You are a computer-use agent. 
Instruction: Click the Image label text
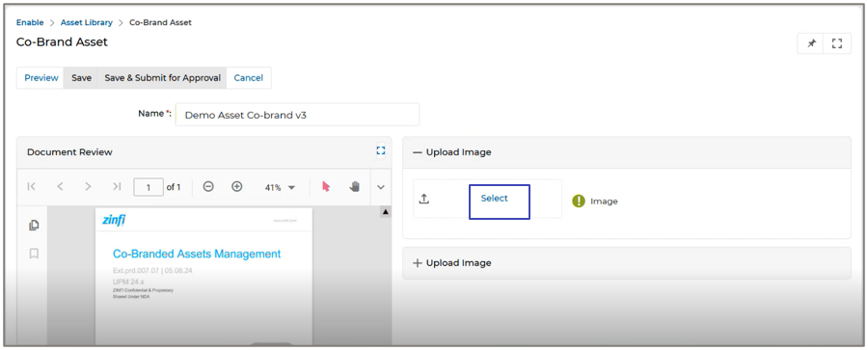[x=604, y=202]
